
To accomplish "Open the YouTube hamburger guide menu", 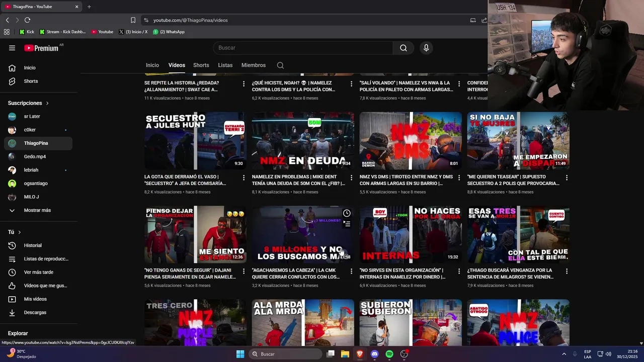I will (12, 48).
